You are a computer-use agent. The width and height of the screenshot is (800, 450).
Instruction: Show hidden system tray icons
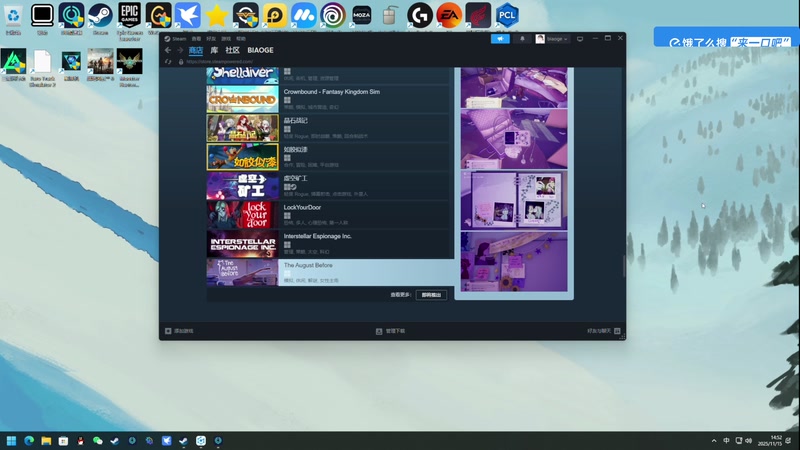(x=714, y=441)
